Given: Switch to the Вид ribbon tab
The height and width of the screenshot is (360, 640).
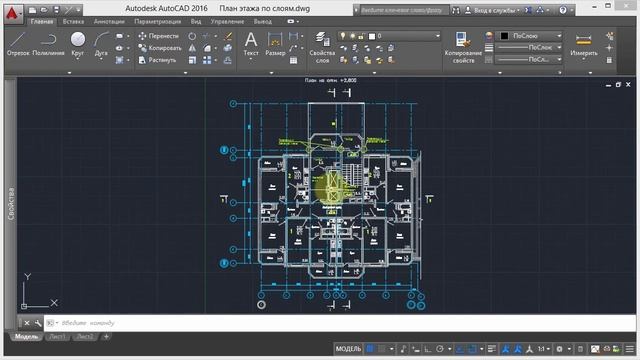Looking at the screenshot, I should [196, 21].
